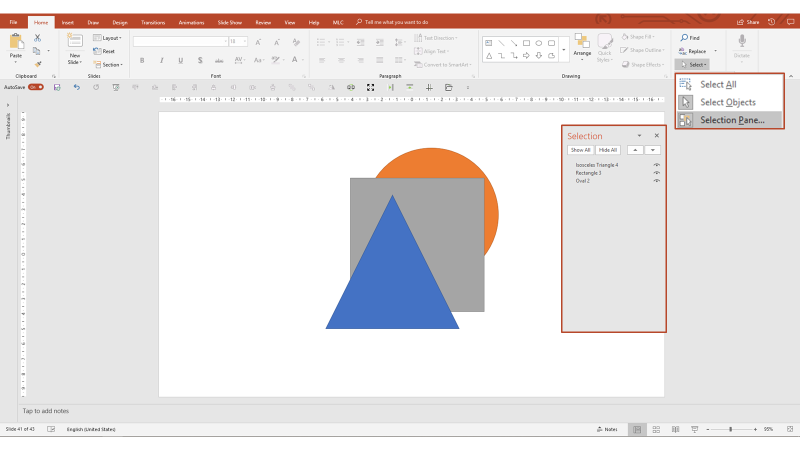Click the Cut scissors icon

point(37,38)
